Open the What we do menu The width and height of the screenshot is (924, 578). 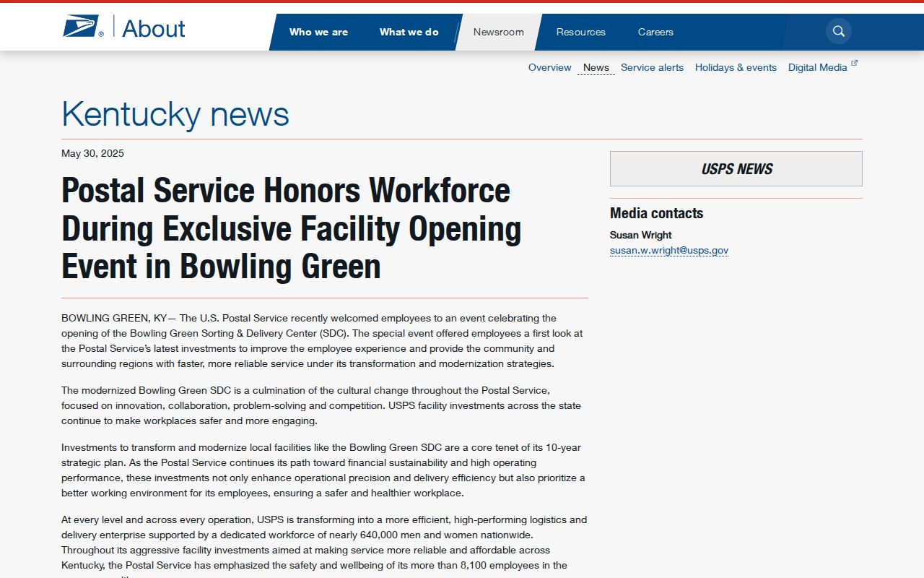[x=409, y=32]
